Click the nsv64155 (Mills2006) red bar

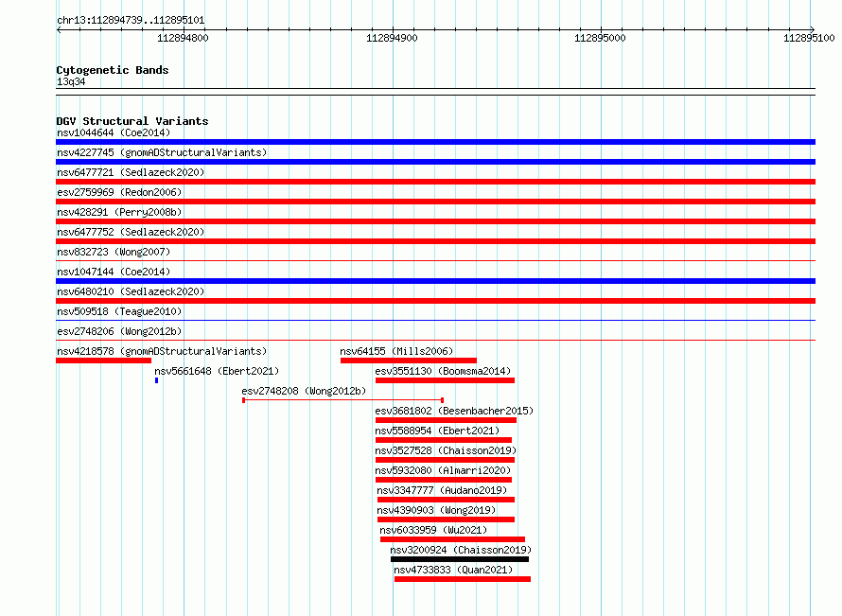point(408,361)
